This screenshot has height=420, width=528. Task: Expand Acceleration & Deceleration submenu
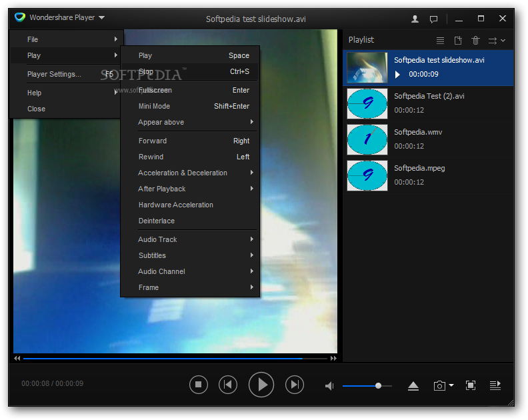(190, 173)
